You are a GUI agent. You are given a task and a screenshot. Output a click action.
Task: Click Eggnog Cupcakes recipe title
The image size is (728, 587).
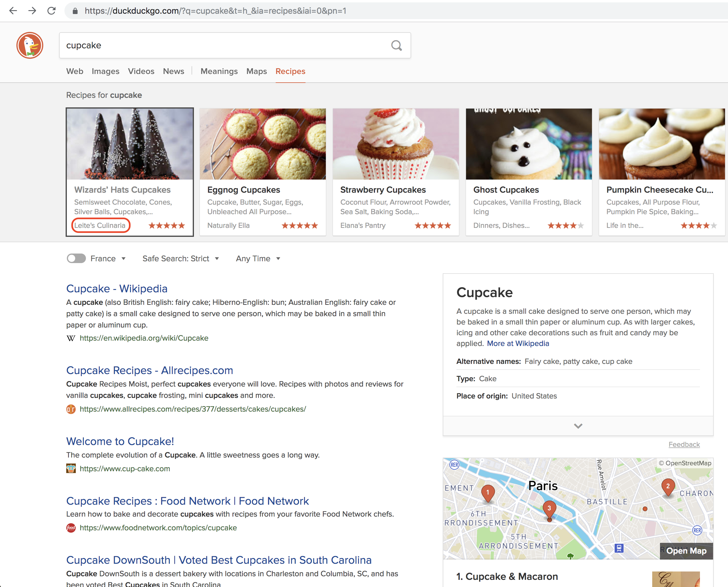tap(243, 190)
